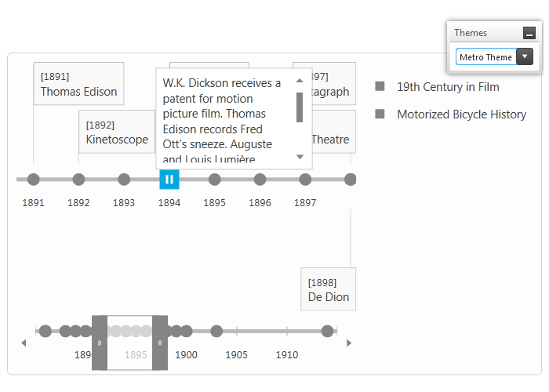Open the Metro Theme dropdown arrow

coord(525,56)
